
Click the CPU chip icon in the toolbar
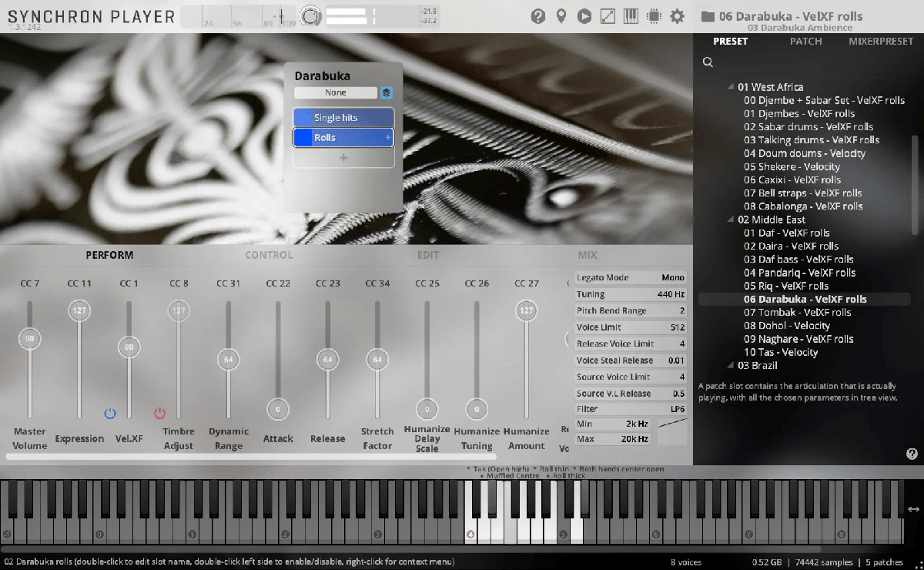click(654, 16)
